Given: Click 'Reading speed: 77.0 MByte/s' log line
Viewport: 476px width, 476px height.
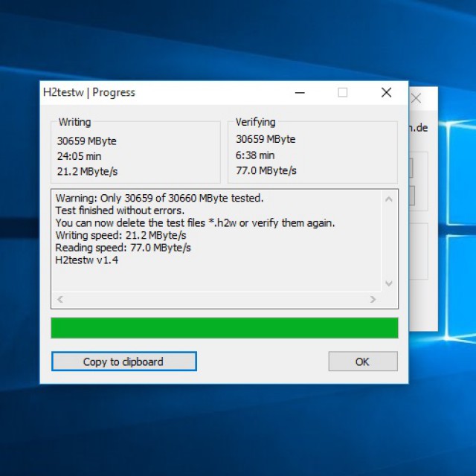Looking at the screenshot, I should click(x=123, y=248).
